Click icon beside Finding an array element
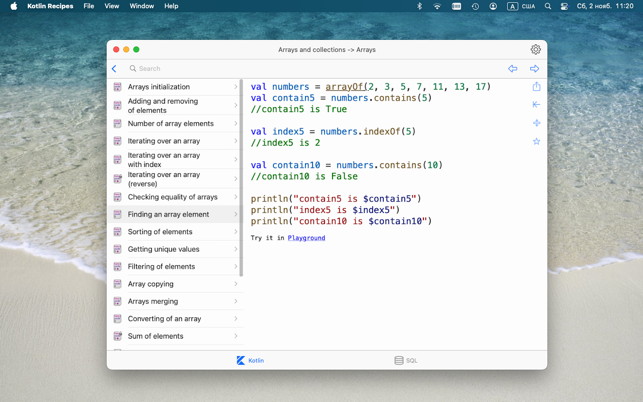The height and width of the screenshot is (402, 643). click(117, 214)
